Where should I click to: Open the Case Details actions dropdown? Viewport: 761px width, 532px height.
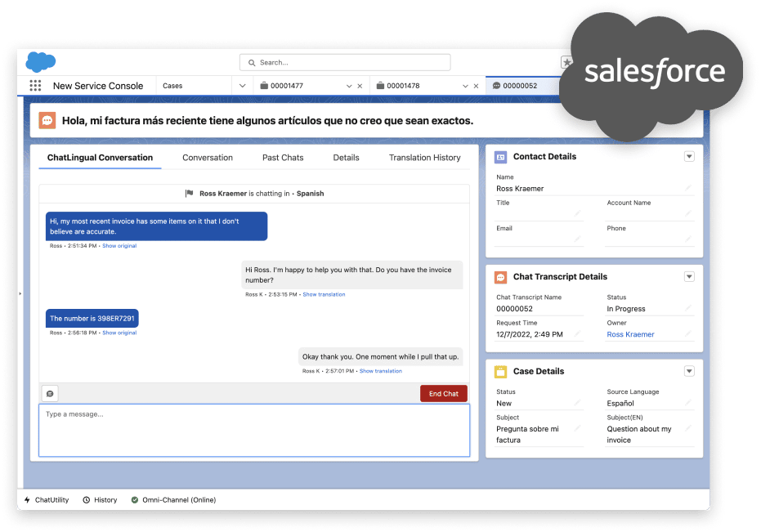689,371
